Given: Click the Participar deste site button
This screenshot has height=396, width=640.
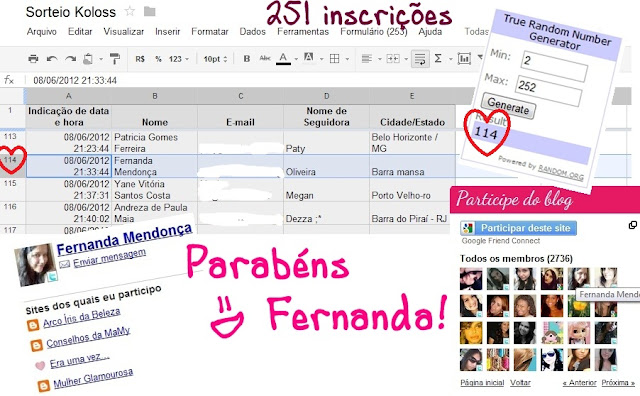Looking at the screenshot, I should click(518, 228).
